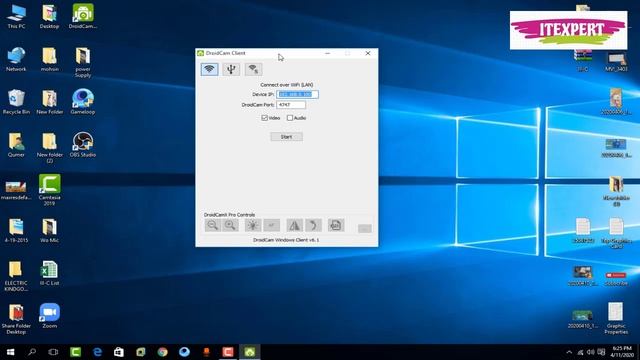Image resolution: width=640 pixels, height=360 pixels.
Task: Select the Qamer folder icon
Action: (x=16, y=145)
